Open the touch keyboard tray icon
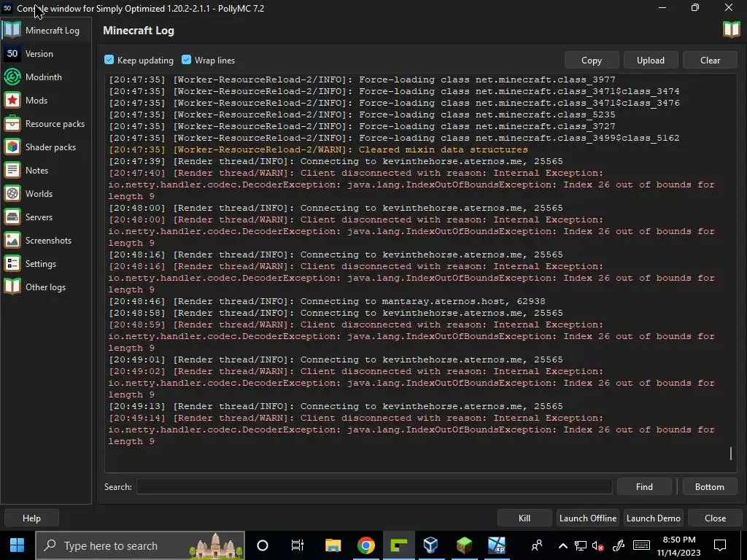747x560 pixels. pyautogui.click(x=641, y=545)
